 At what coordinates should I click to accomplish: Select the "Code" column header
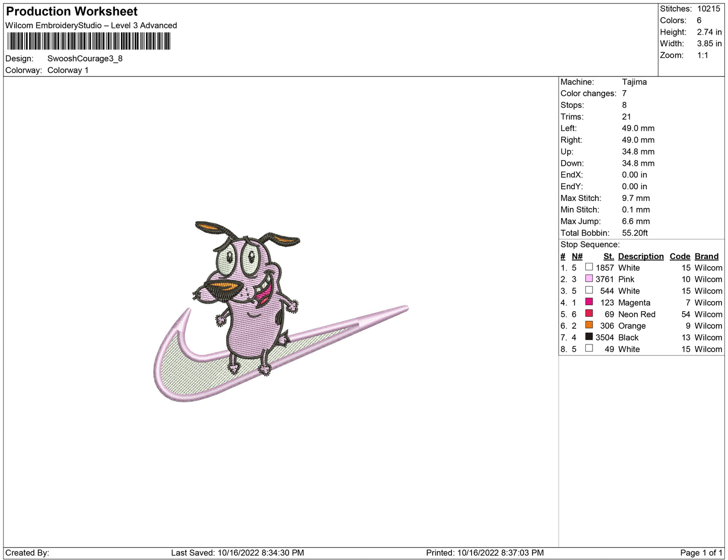coord(680,256)
